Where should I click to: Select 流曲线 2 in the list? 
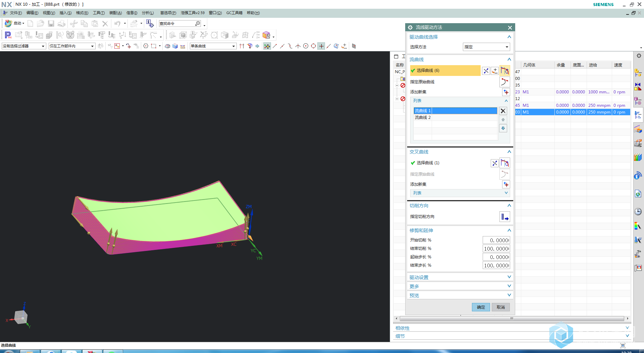(455, 118)
